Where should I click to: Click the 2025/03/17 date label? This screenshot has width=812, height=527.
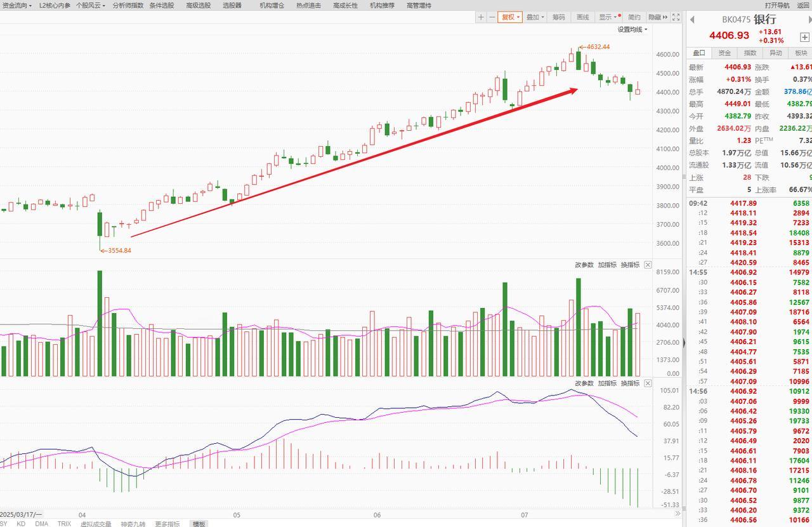pyautogui.click(x=21, y=515)
